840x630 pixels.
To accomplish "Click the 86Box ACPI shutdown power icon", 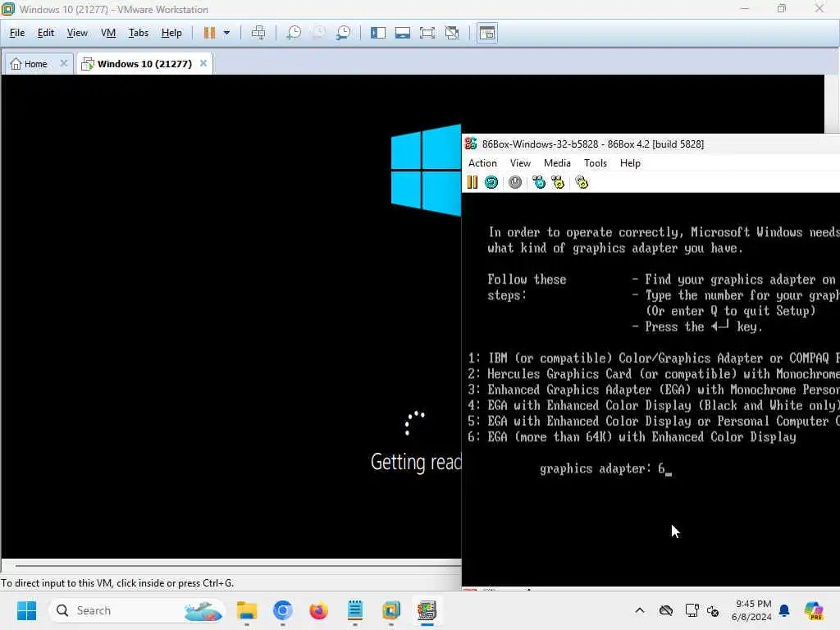I will point(515,183).
